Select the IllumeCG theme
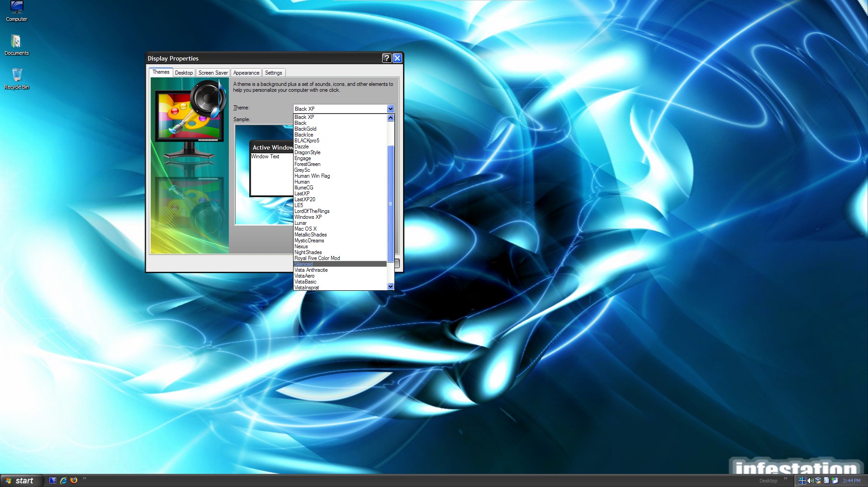 tap(340, 188)
